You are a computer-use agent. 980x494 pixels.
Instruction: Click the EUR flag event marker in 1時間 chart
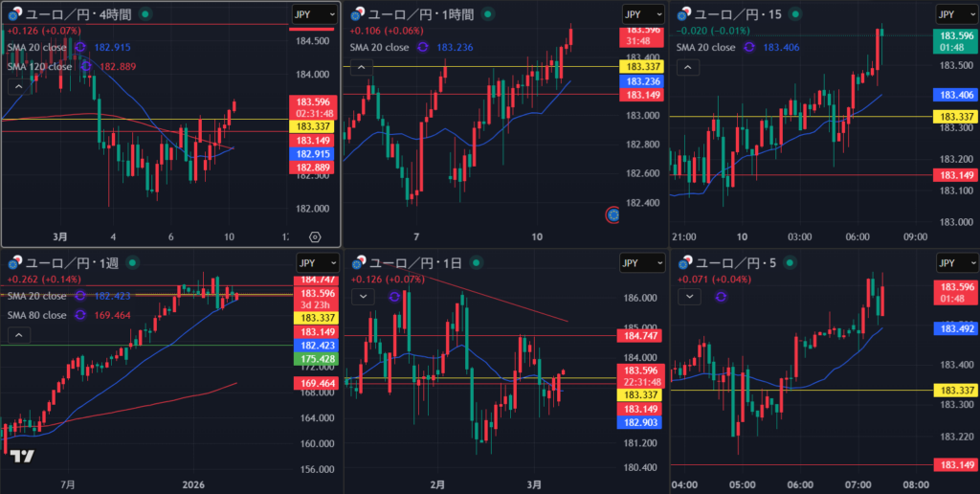coord(612,215)
